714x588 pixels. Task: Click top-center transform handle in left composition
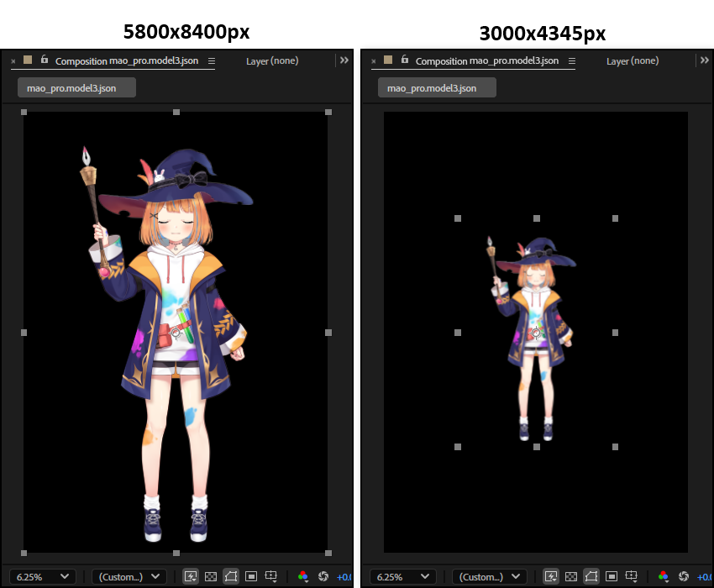[176, 112]
